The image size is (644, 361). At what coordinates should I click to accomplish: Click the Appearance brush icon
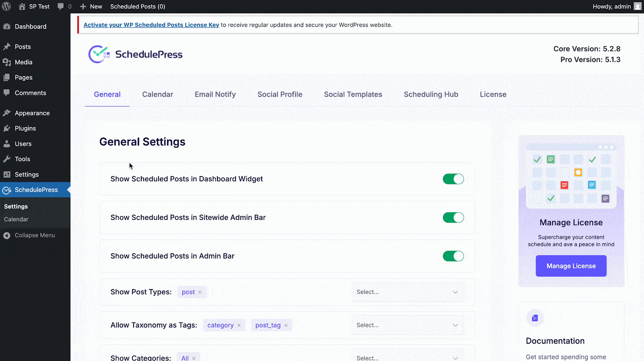[x=7, y=113]
